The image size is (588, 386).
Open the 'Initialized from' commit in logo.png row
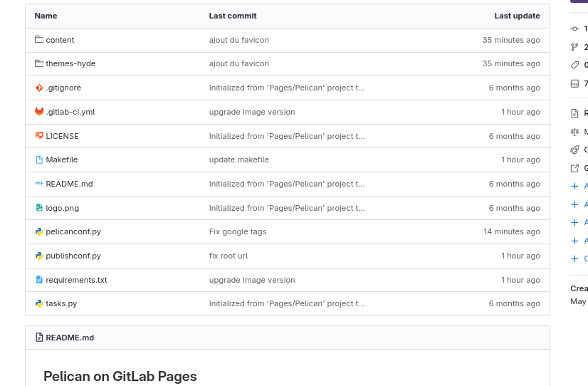287,208
